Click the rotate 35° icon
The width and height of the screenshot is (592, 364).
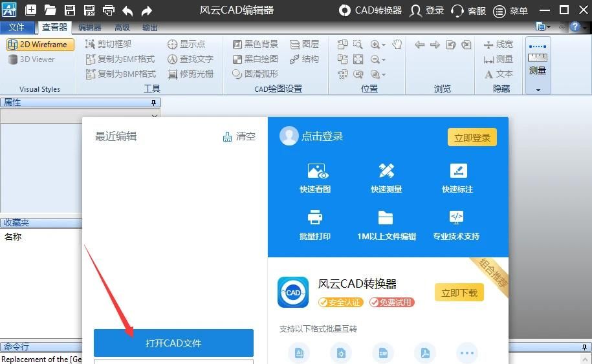[342, 74]
